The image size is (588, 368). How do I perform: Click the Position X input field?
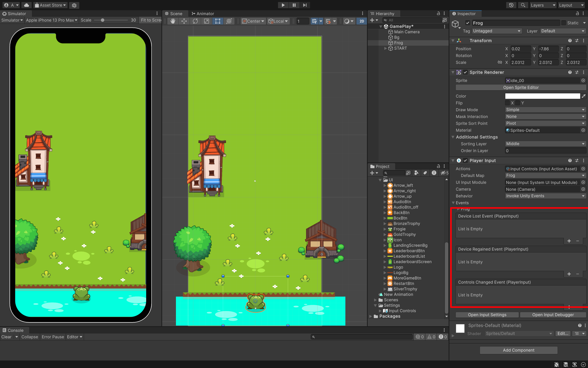[520, 49]
